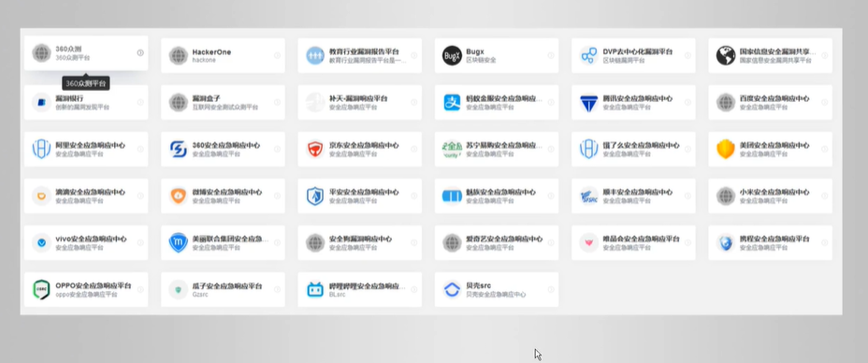Show info for 饿了么安全应急响应中心 card
The width and height of the screenshot is (868, 363).
tap(687, 149)
